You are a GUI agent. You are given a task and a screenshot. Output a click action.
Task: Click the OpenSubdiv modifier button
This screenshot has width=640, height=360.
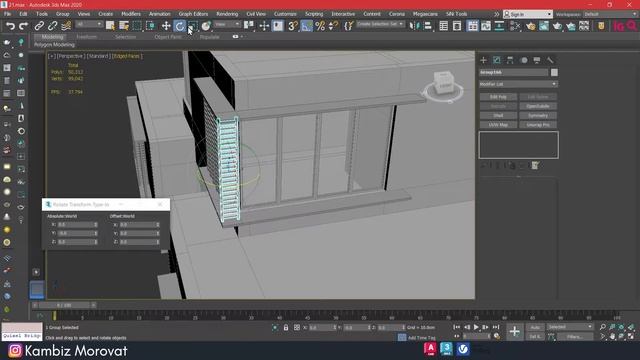538,106
